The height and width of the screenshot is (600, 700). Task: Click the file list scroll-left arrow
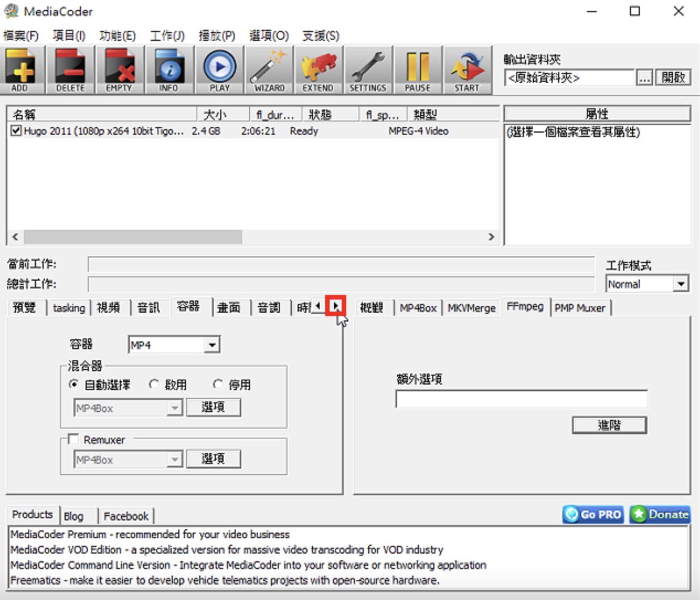point(15,237)
